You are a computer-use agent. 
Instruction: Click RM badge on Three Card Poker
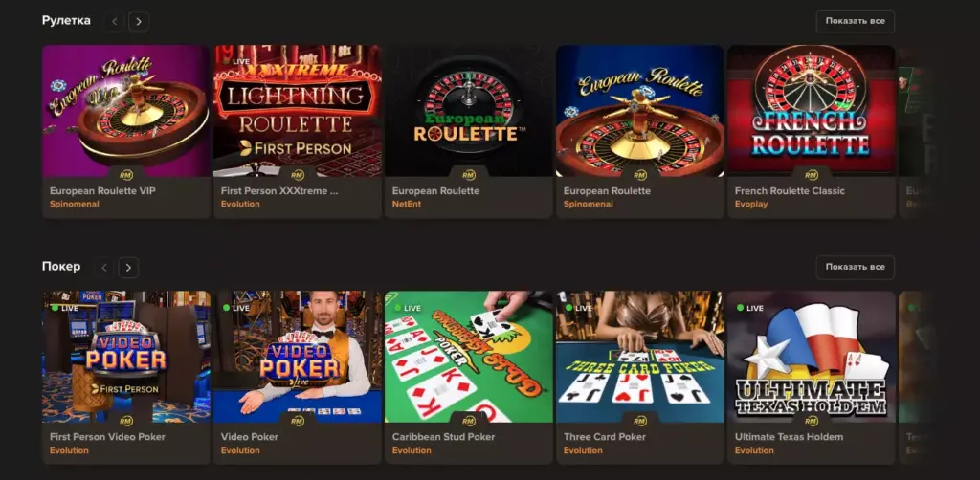click(640, 421)
